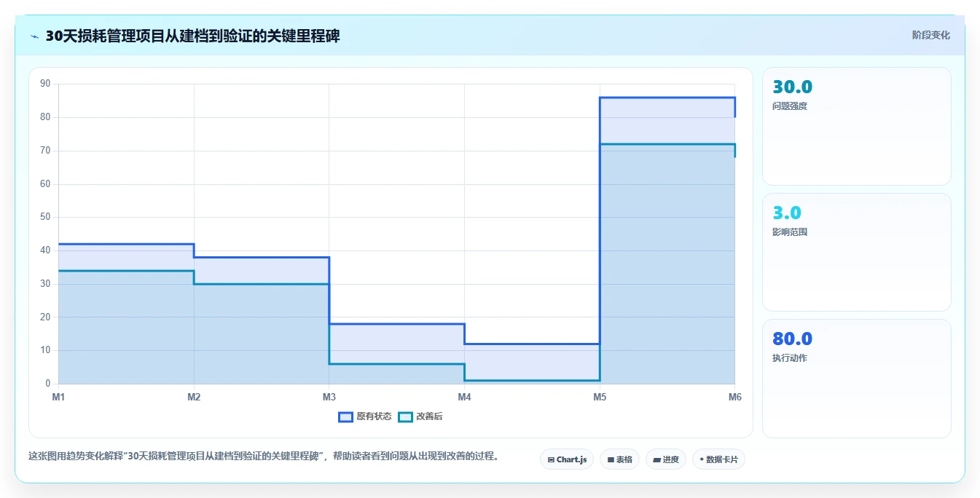Viewport: 980px width, 498px height.
Task: Click the M1 axis label
Action: [x=58, y=397]
